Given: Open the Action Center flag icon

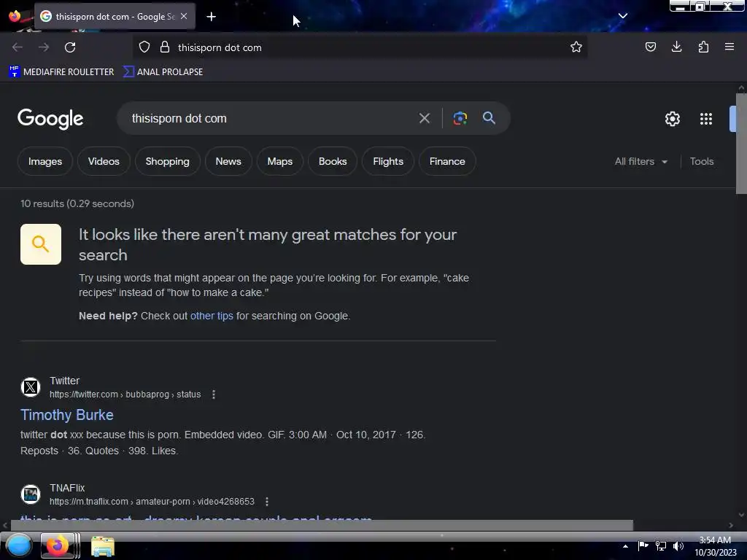Looking at the screenshot, I should coord(643,545).
